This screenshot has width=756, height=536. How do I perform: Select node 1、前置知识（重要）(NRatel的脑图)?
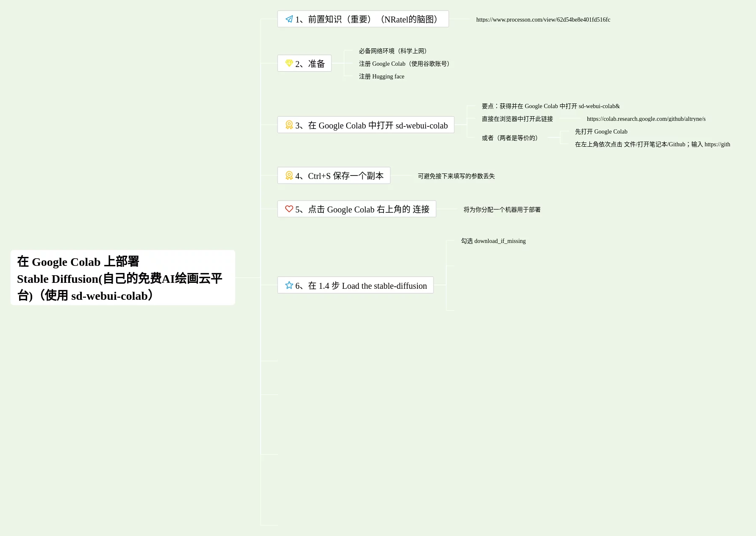(363, 19)
